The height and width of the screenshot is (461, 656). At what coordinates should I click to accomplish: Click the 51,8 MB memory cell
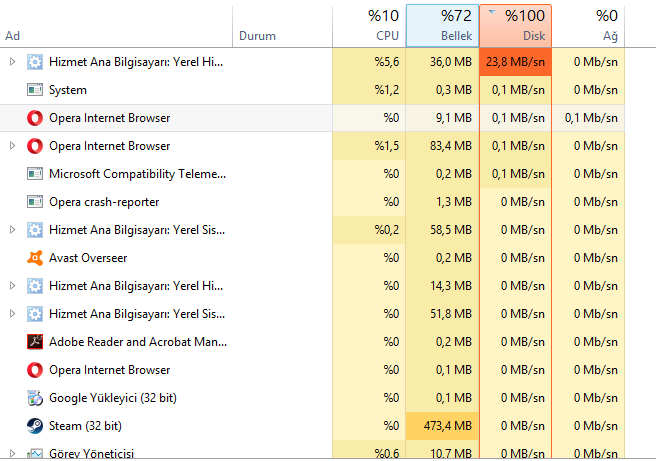point(442,314)
